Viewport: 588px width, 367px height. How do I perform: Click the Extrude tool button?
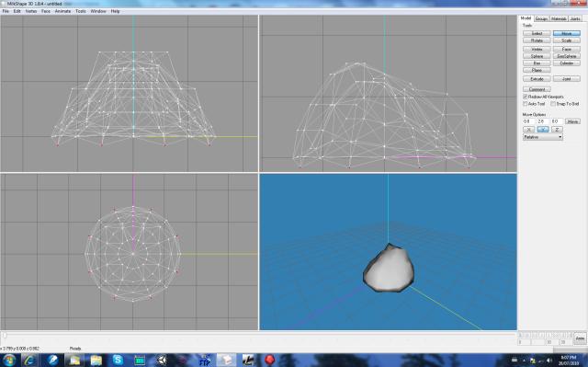(x=537, y=79)
